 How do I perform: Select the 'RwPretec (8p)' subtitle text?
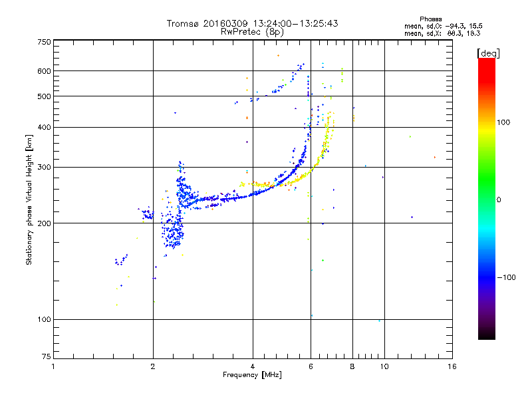(x=252, y=32)
